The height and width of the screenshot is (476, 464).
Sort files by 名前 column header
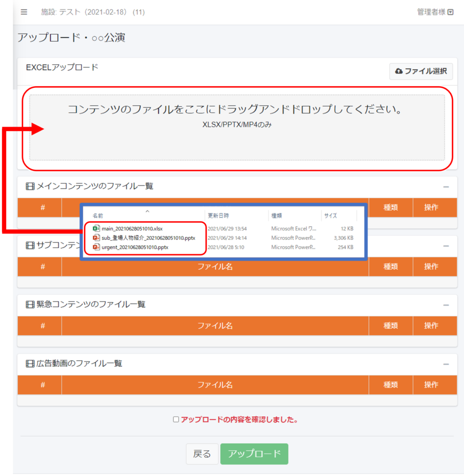[x=98, y=216]
